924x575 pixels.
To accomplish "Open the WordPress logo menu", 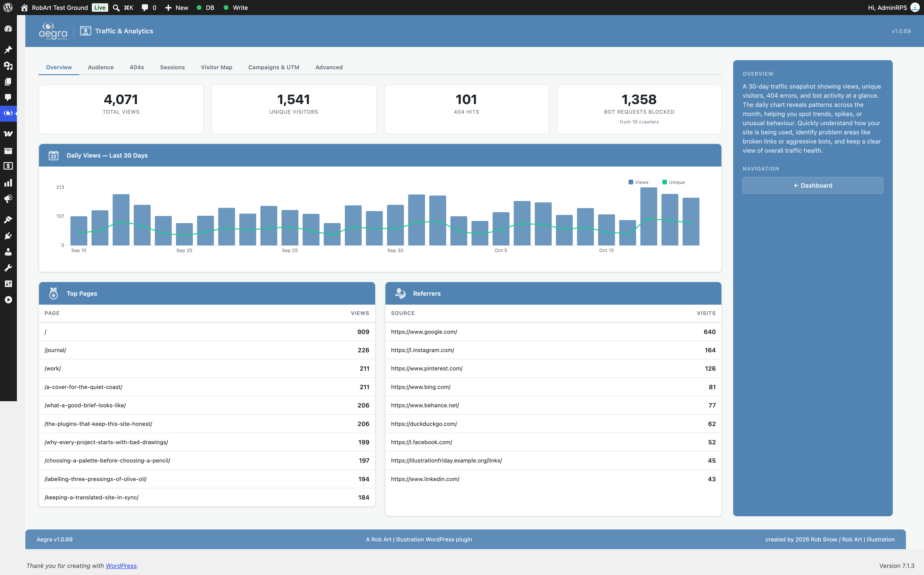I will pyautogui.click(x=8, y=8).
